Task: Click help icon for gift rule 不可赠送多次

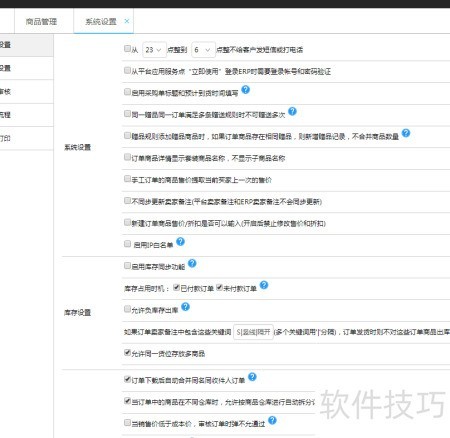Action: pos(292,111)
